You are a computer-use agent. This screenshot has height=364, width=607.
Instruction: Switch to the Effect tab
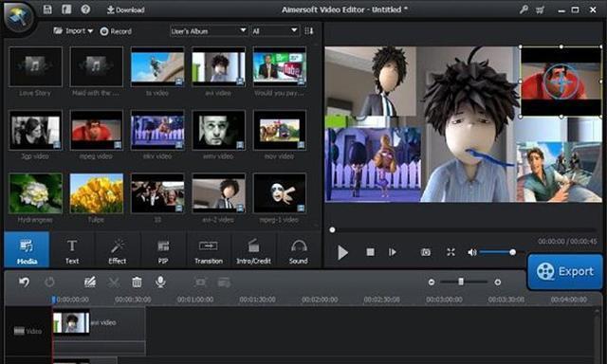(x=118, y=251)
